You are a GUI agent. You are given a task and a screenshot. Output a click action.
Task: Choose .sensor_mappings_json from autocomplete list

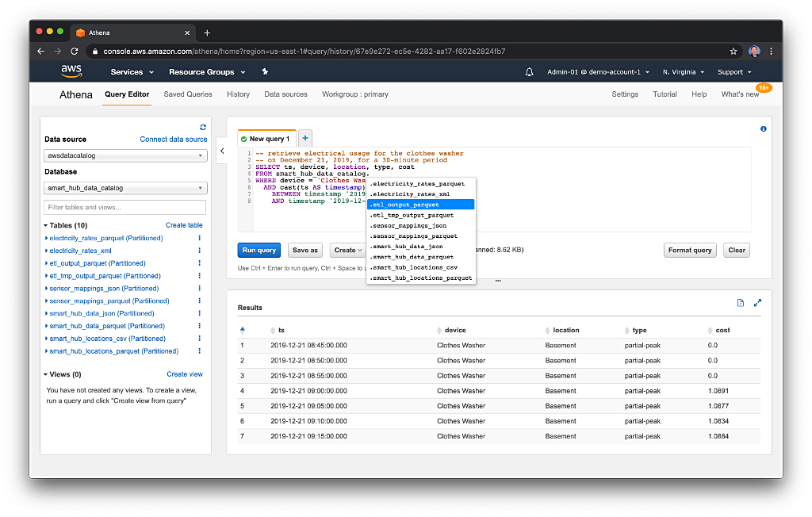click(420, 225)
